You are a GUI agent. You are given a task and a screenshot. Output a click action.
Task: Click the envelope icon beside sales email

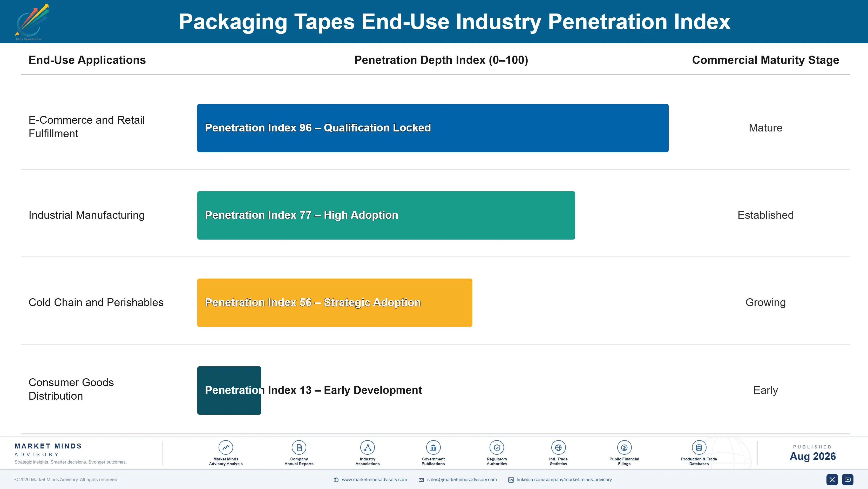[421, 480]
